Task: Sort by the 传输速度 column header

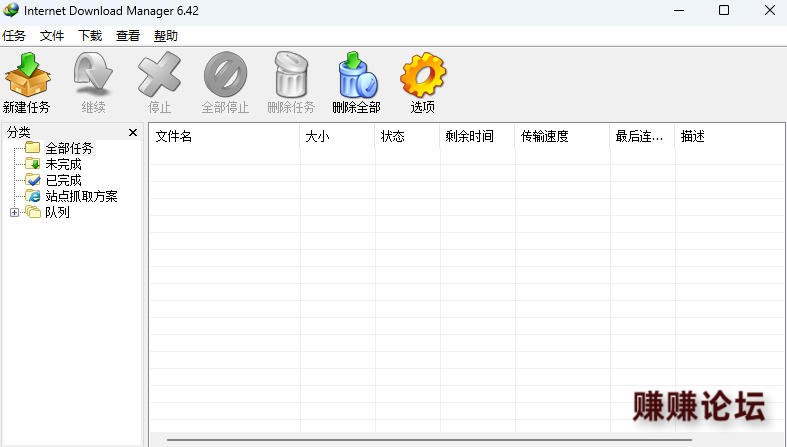Action: tap(562, 136)
